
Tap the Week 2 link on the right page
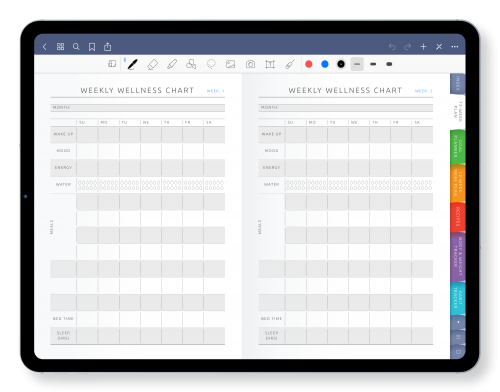[424, 91]
